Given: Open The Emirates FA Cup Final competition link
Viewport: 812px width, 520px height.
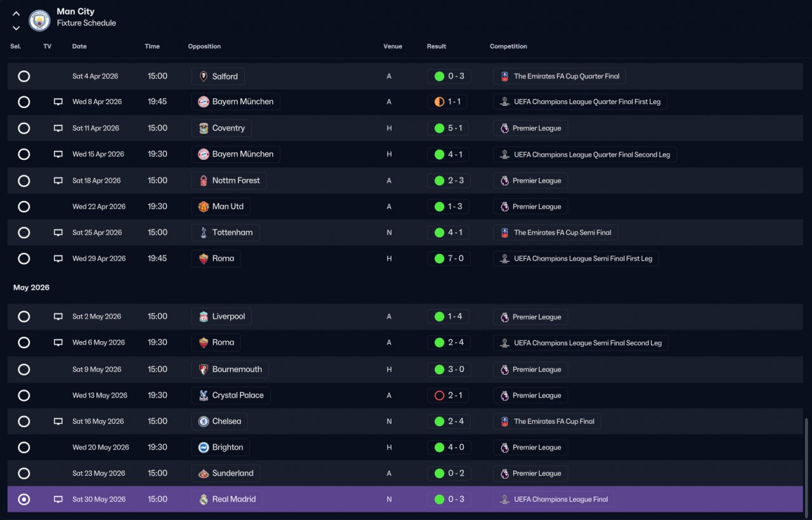Looking at the screenshot, I should 547,422.
